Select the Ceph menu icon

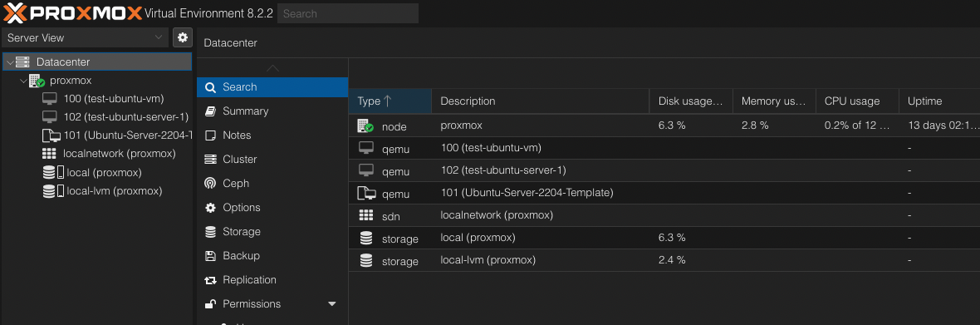211,183
